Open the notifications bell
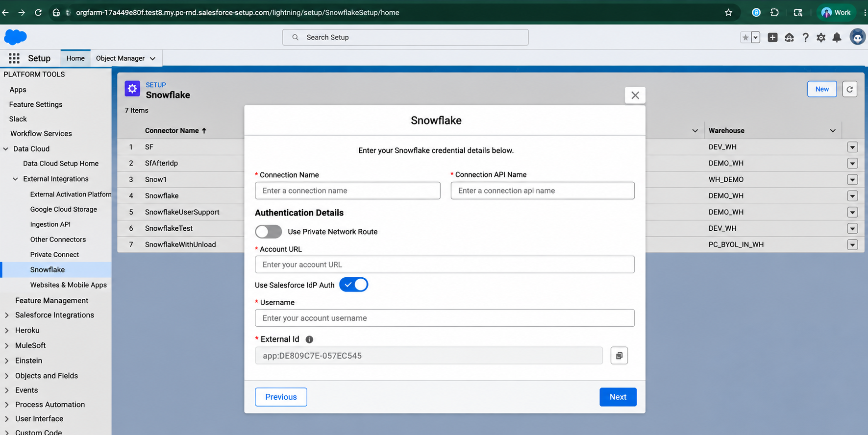 [x=837, y=38]
